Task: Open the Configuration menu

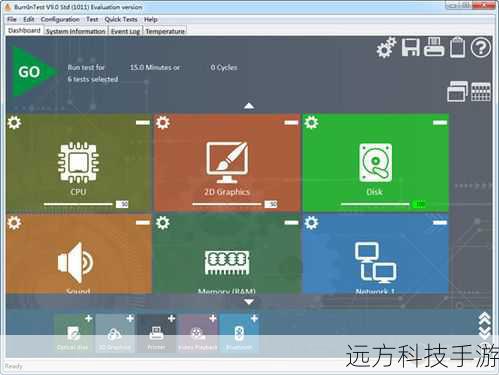Action: pos(60,20)
